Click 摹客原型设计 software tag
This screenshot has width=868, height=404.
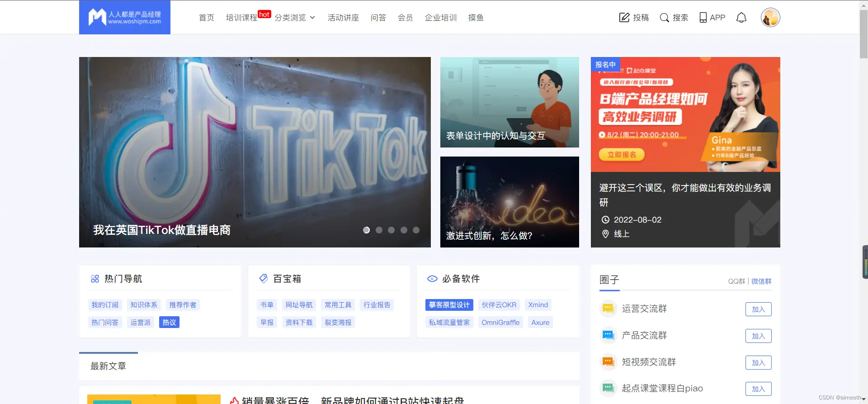[449, 305]
